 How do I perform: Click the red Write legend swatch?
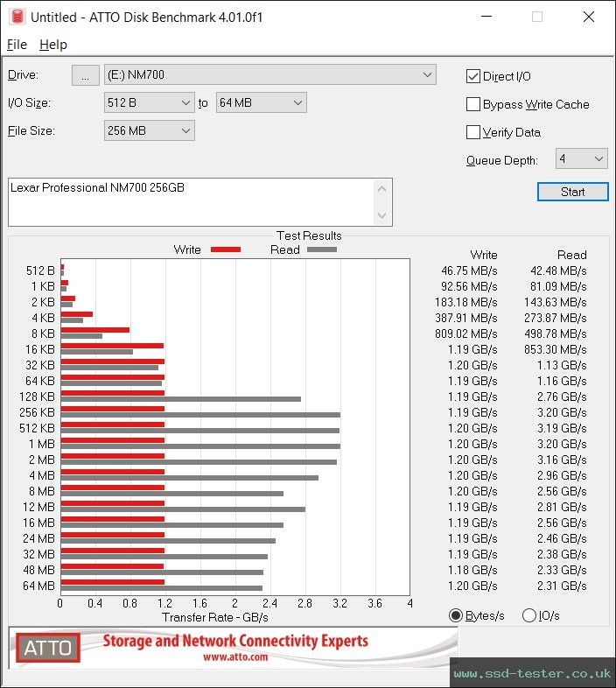[x=226, y=249]
